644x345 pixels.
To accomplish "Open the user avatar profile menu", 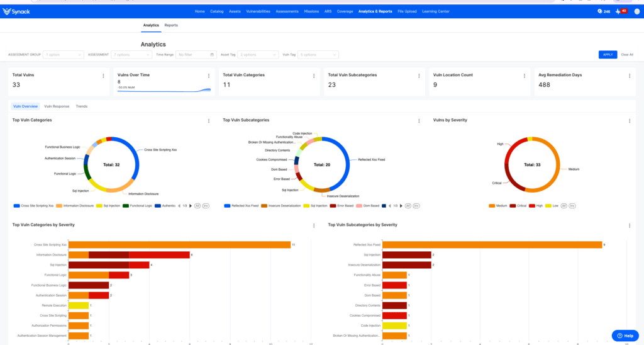I will (x=637, y=11).
